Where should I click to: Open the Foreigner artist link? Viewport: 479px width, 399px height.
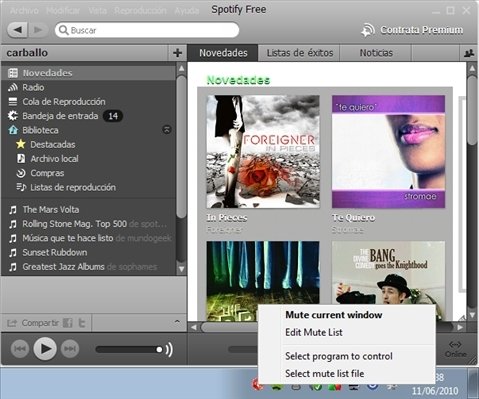pyautogui.click(x=225, y=230)
